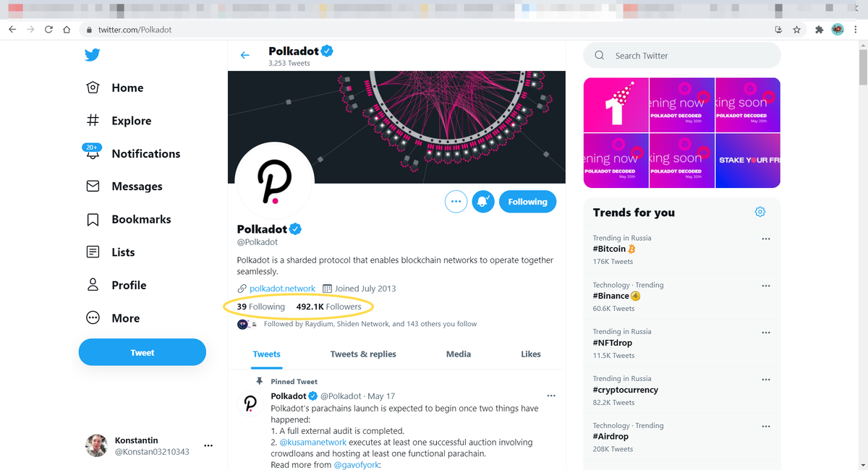This screenshot has height=470, width=868.
Task: Open the Notifications sidebar icon
Action: (93, 153)
